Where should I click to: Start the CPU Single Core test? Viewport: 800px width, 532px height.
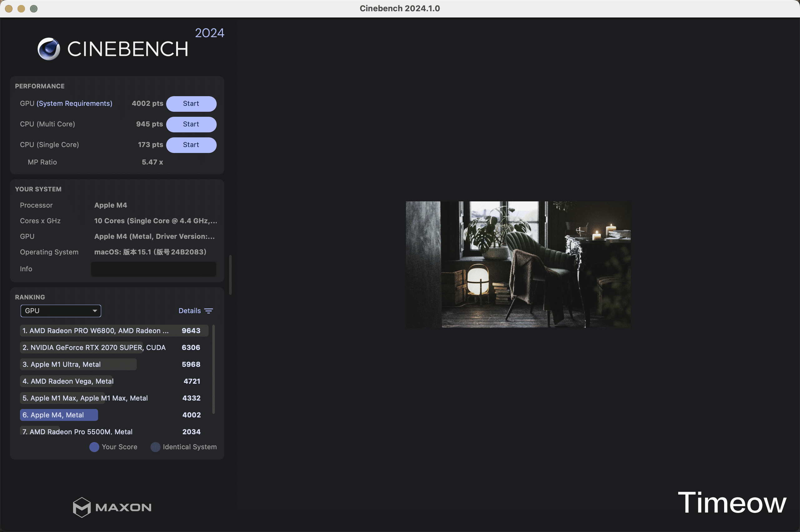[191, 145]
